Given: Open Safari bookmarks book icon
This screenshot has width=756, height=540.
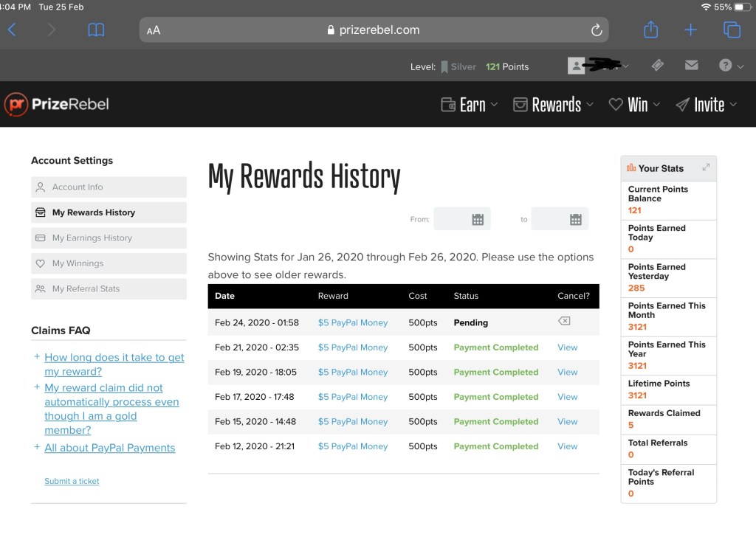Looking at the screenshot, I should (x=96, y=30).
